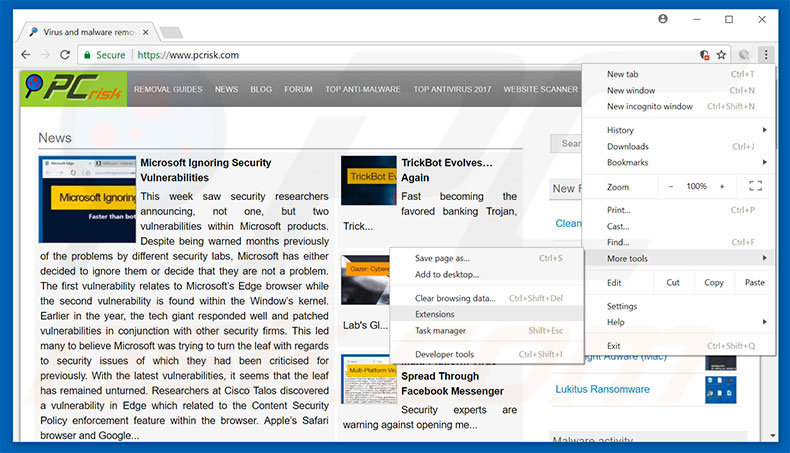Open Spread Through Facebook Messenger headline
This screenshot has height=453, width=790.
pyautogui.click(x=452, y=383)
